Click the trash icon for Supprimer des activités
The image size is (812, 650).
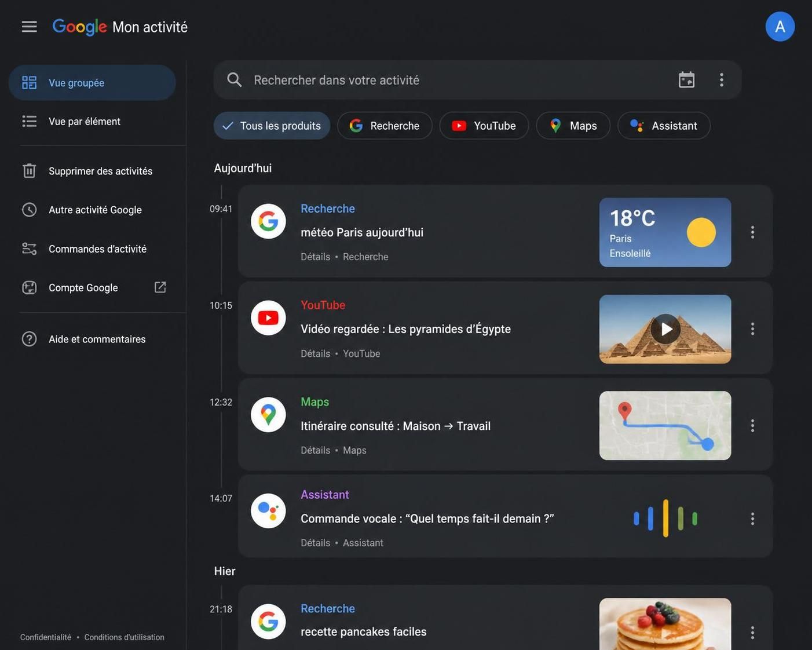[29, 171]
